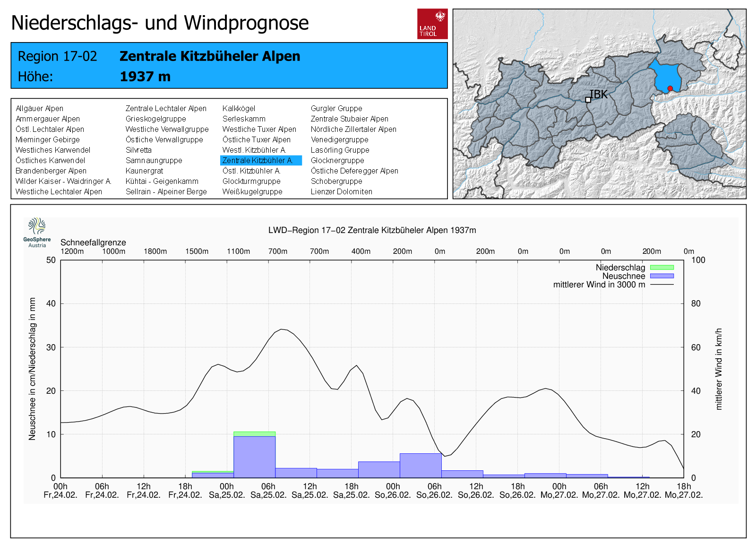Select Serleskamm region
The image size is (756, 545).
click(x=244, y=119)
